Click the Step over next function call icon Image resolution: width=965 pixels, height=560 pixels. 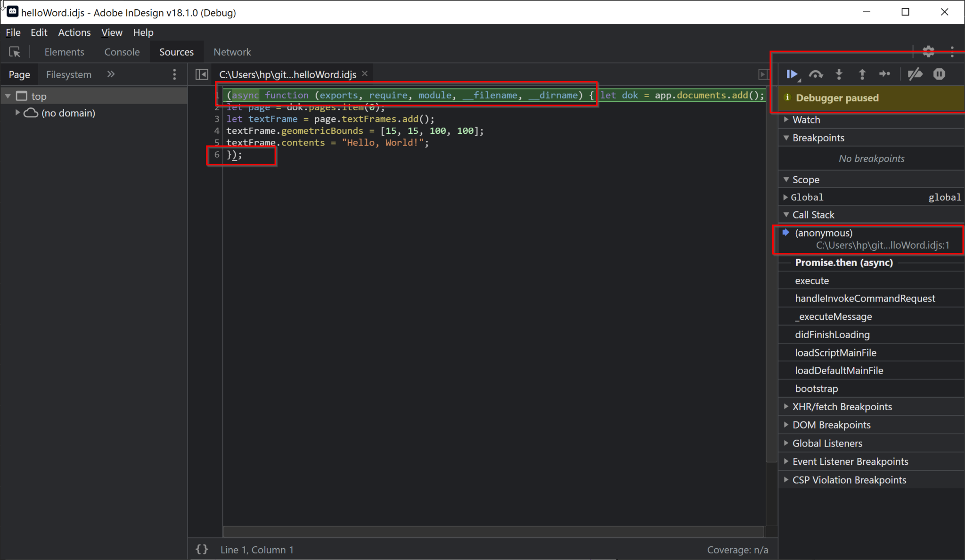pyautogui.click(x=815, y=74)
